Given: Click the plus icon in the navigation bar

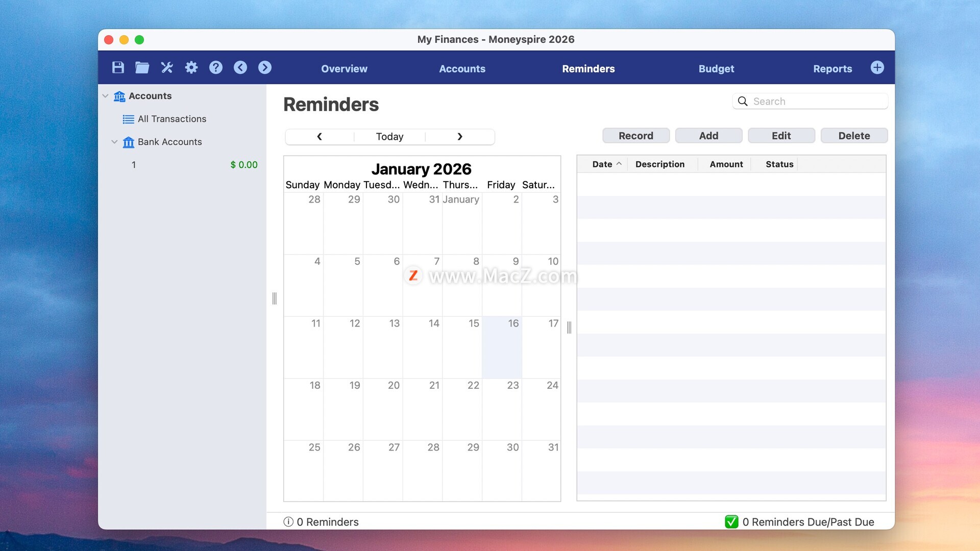Looking at the screenshot, I should pyautogui.click(x=877, y=67).
